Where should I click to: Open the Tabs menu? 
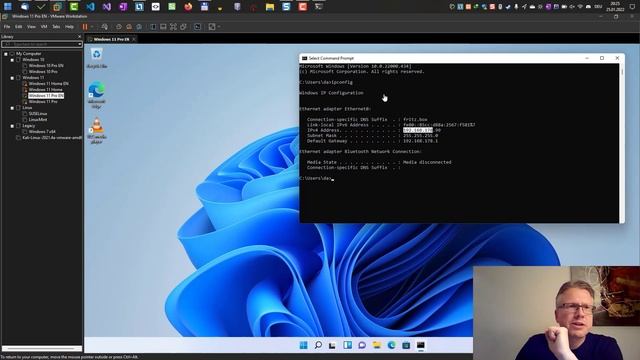56,27
